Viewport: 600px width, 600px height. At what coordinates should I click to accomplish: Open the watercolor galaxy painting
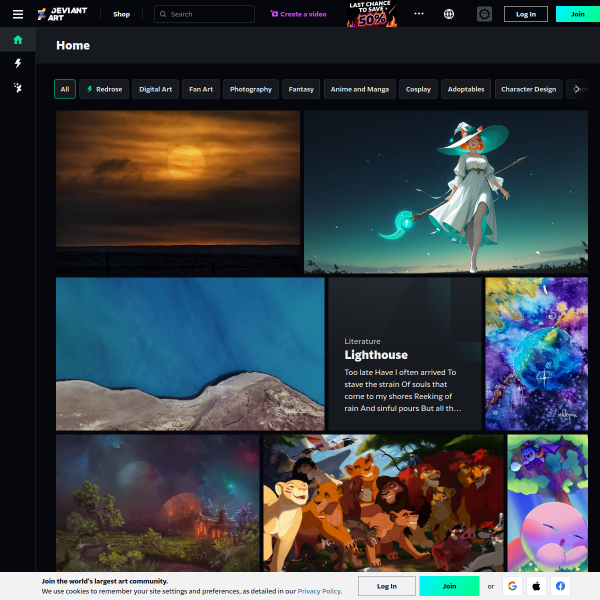coord(536,354)
